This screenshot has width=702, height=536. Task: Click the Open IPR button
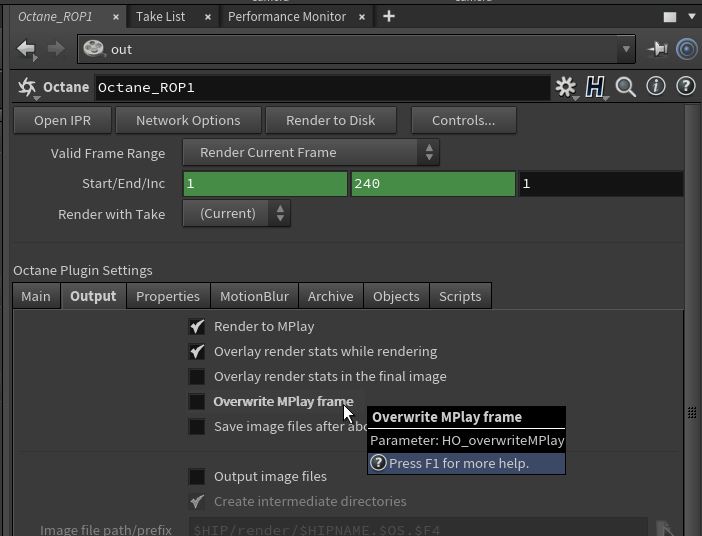coord(62,120)
